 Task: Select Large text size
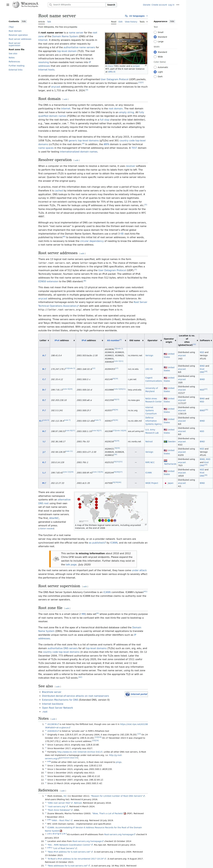click(155, 41)
